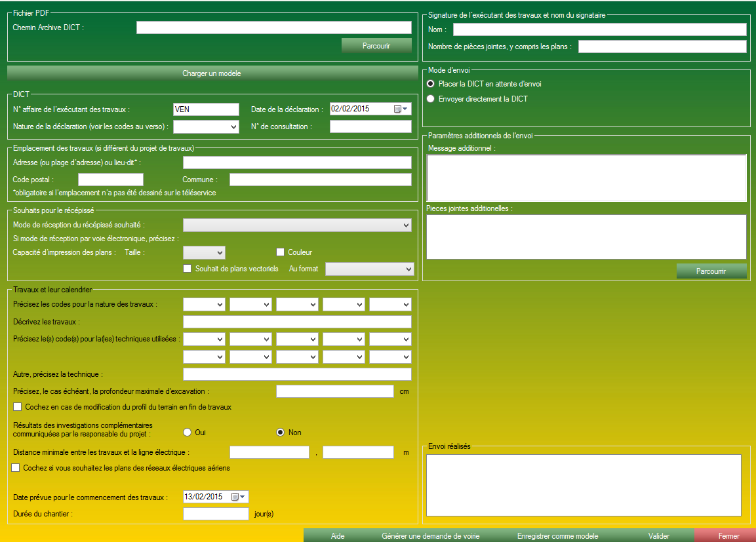Click Parcourir under Chemin Archive DICT

(x=376, y=46)
